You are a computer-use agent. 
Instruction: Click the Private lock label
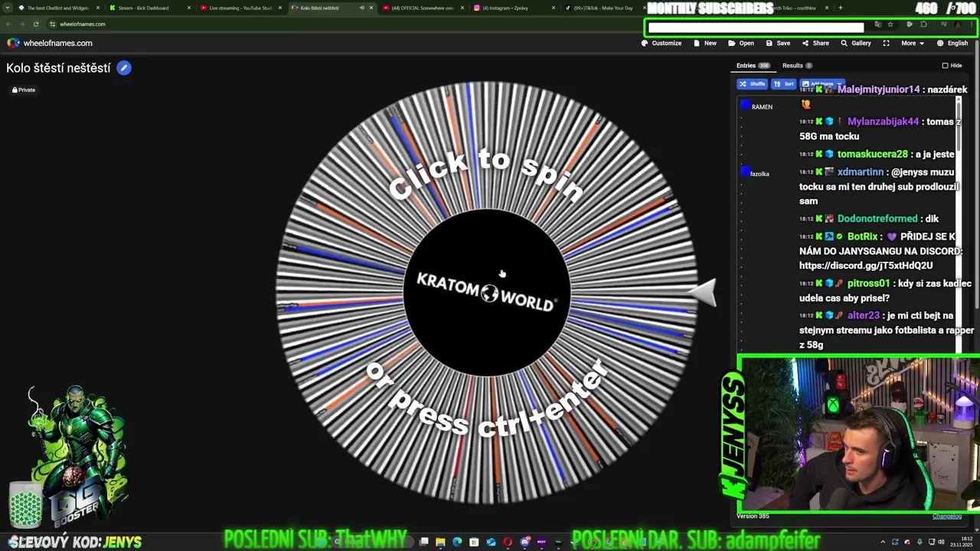tap(24, 90)
